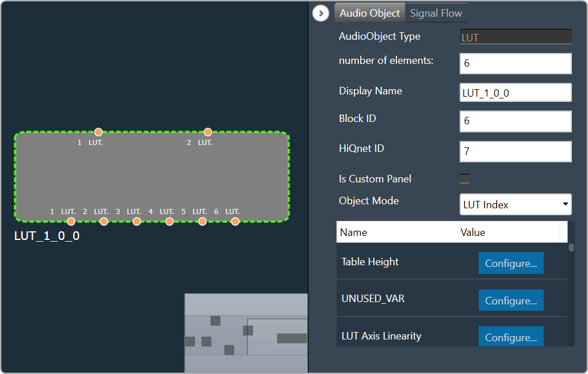The height and width of the screenshot is (374, 588).
Task: Edit the Display Name field
Action: pyautogui.click(x=516, y=93)
